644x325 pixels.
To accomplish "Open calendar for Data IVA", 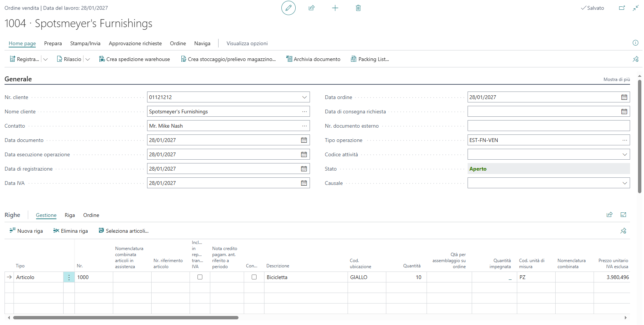I will [x=304, y=183].
